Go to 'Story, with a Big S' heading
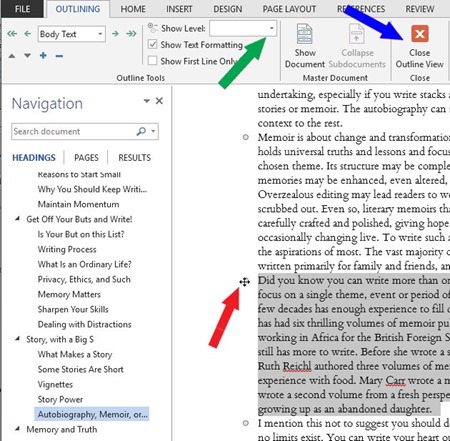The height and width of the screenshot is (441, 450). tap(60, 339)
